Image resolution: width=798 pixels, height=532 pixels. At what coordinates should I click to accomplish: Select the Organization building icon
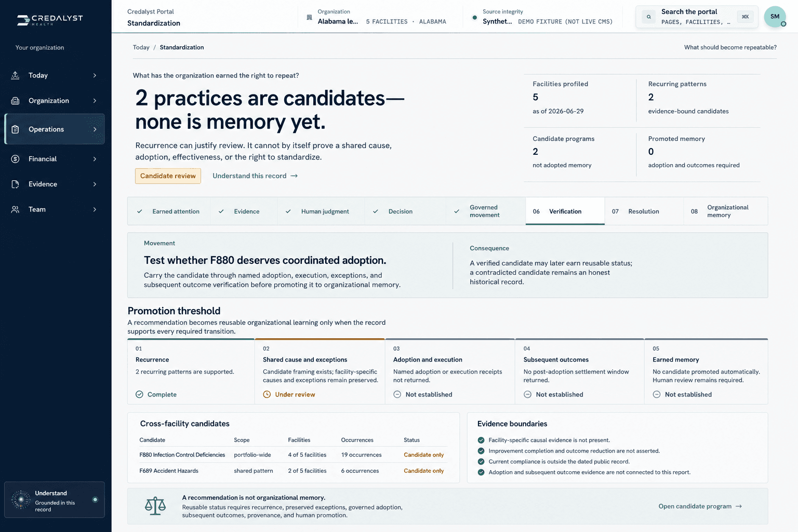pos(16,101)
